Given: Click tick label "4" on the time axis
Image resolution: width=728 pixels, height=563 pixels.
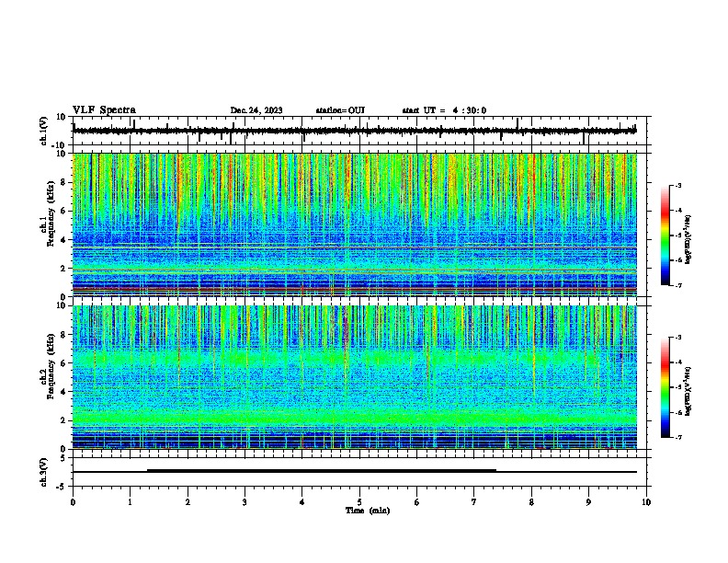Looking at the screenshot, I should click(x=302, y=502).
